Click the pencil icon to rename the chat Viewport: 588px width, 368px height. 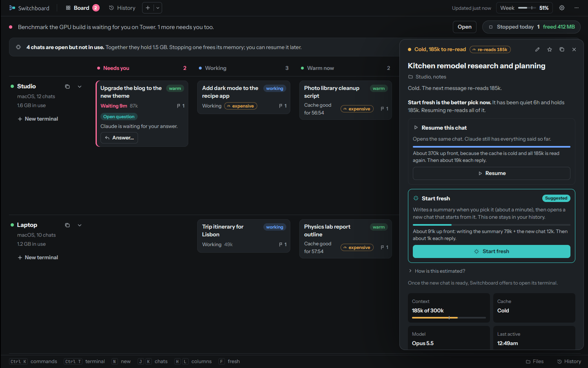click(x=537, y=49)
